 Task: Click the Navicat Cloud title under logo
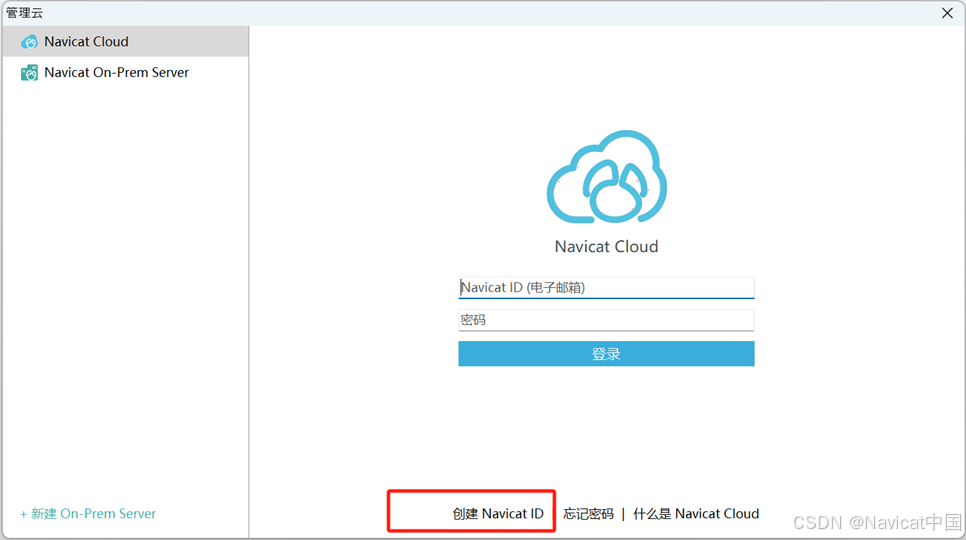pyautogui.click(x=606, y=246)
